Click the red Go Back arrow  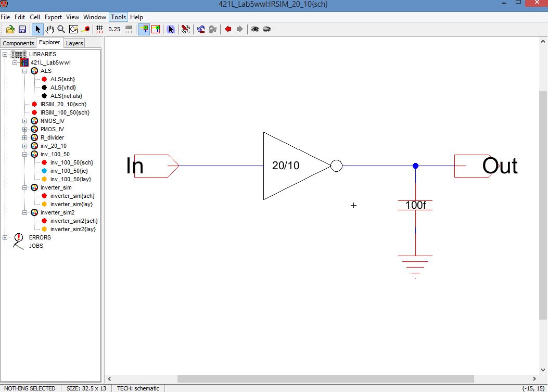[228, 29]
